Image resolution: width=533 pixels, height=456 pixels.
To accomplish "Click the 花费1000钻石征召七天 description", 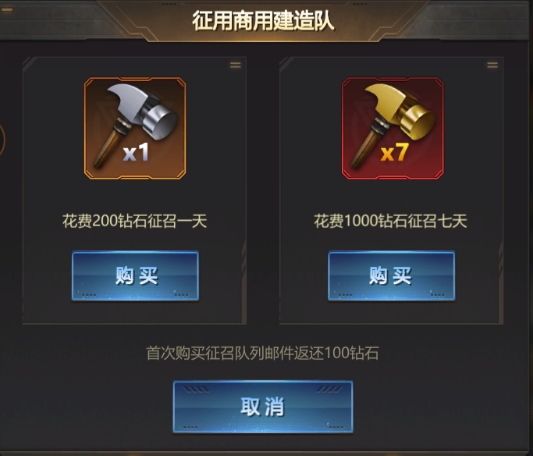I will (390, 221).
